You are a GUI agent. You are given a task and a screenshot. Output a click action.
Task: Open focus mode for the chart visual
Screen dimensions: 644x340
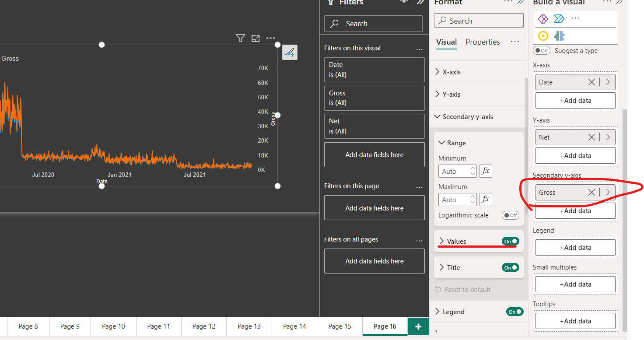pos(255,39)
